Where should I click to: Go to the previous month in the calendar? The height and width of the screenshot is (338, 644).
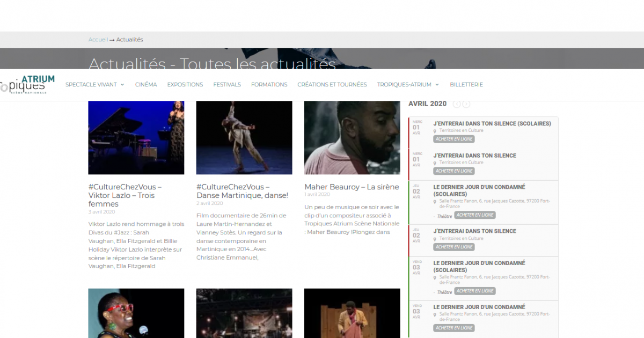point(457,104)
